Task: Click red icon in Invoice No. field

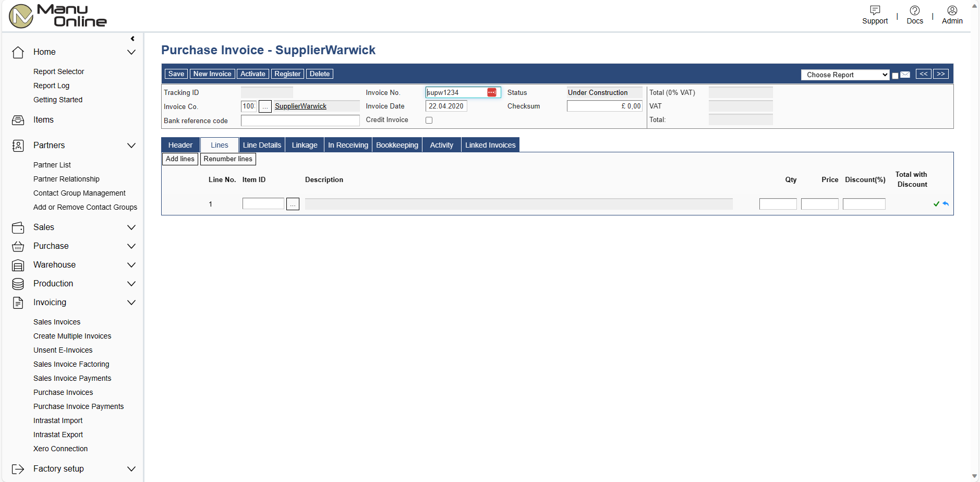Action: (491, 92)
